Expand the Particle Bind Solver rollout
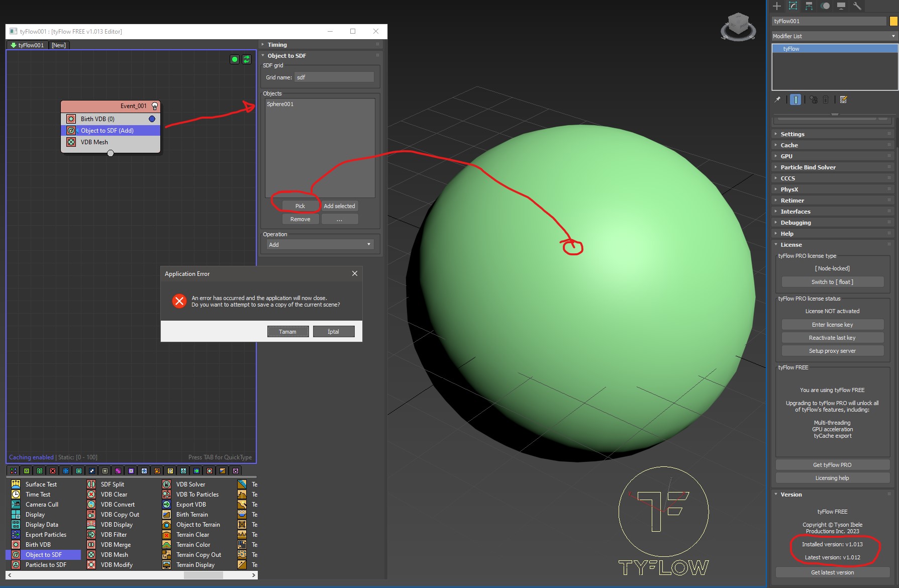 [808, 167]
